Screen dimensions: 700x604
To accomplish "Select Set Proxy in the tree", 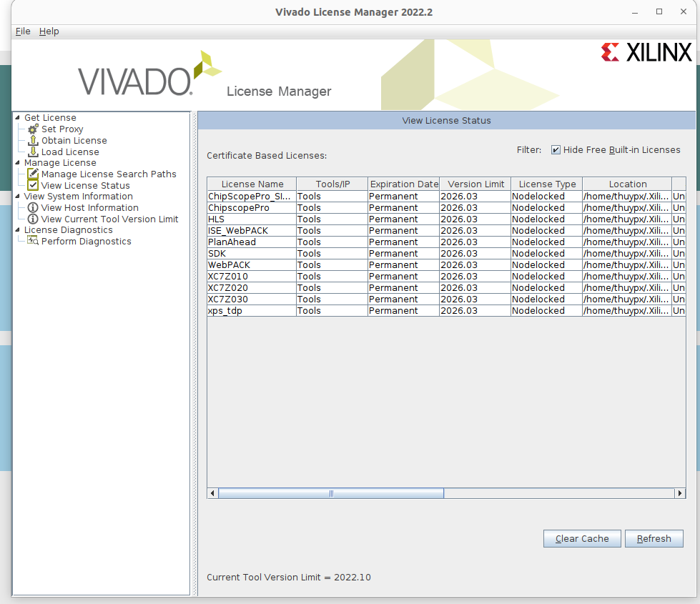I will click(62, 129).
